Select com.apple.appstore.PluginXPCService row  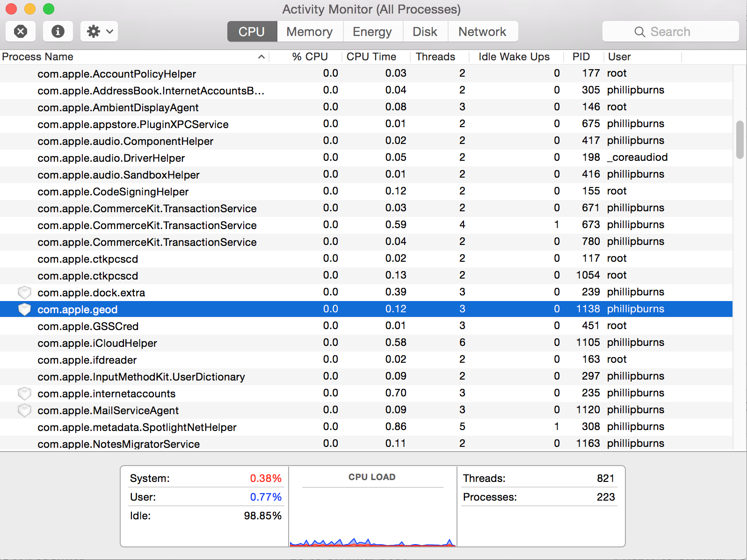coord(366,124)
